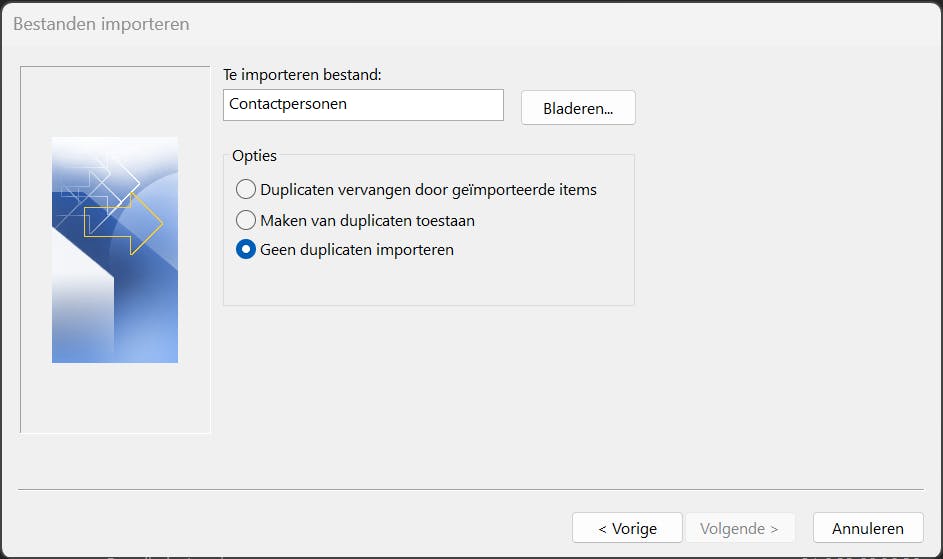Cancel the import with Annuleren
Viewport: 943px width, 559px height.
pos(867,528)
